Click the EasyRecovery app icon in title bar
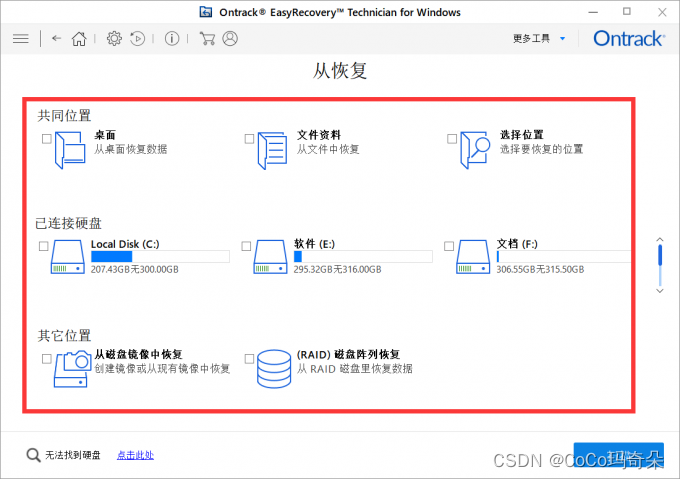The width and height of the screenshot is (680, 479). click(206, 12)
